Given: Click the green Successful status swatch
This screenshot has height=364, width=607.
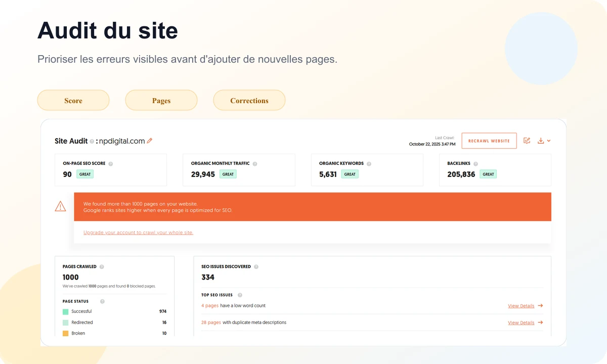Looking at the screenshot, I should click(65, 312).
